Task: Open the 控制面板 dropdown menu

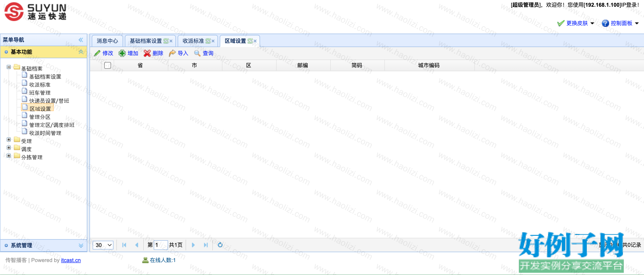Action: click(x=621, y=23)
